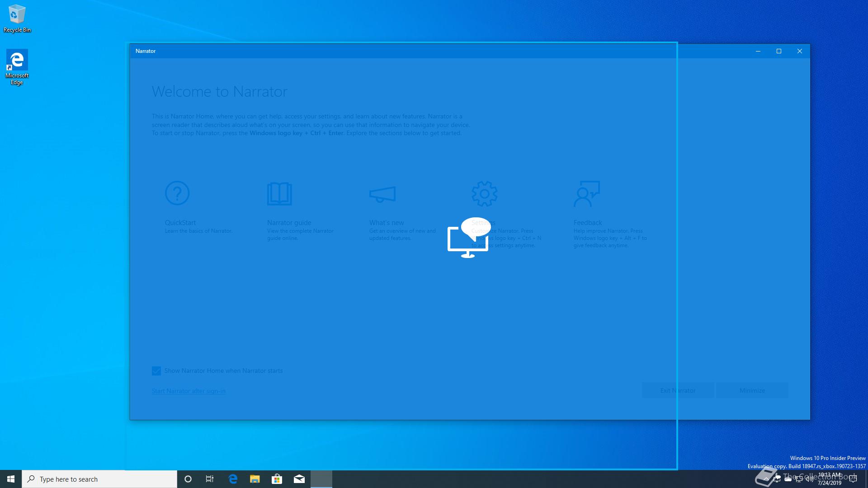Open the network status tray icon
This screenshot has height=488, width=868.
pyautogui.click(x=799, y=479)
